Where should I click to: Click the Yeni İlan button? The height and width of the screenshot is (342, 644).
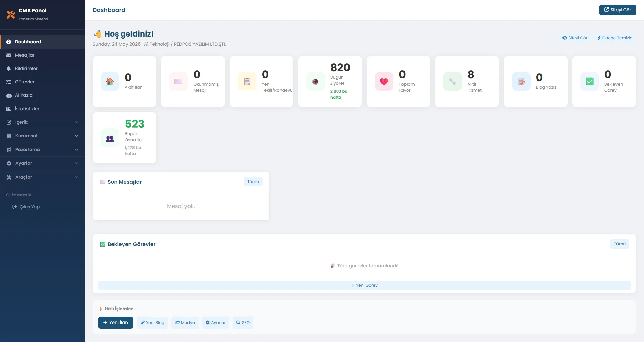pyautogui.click(x=115, y=323)
